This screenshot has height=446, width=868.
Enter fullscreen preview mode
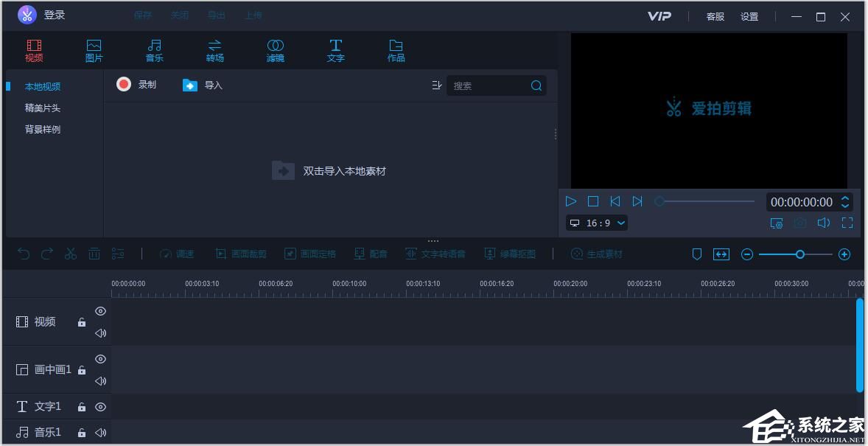click(847, 223)
